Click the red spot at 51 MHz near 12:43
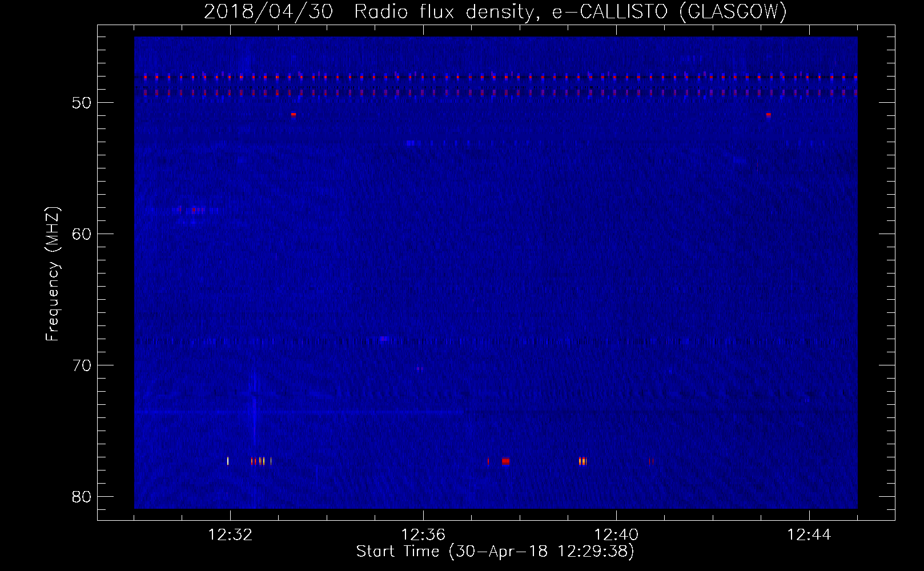 768,115
